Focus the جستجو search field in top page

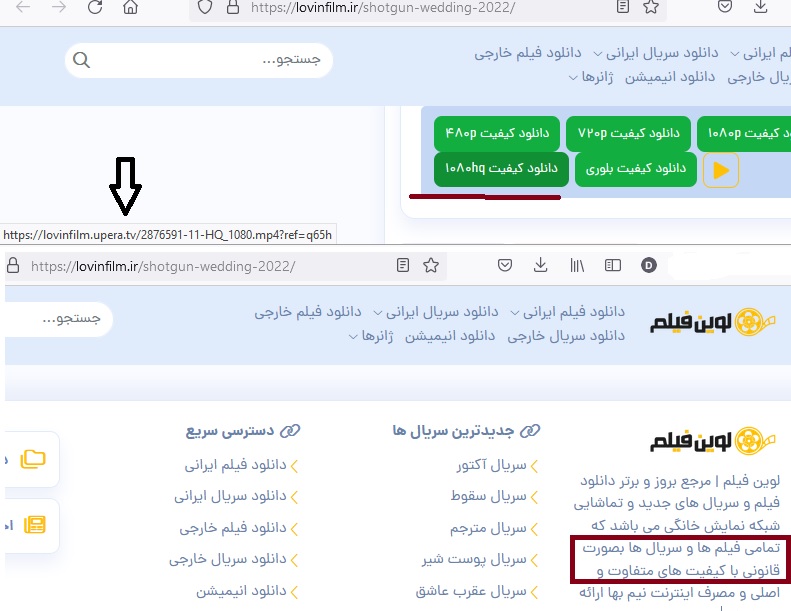point(199,60)
